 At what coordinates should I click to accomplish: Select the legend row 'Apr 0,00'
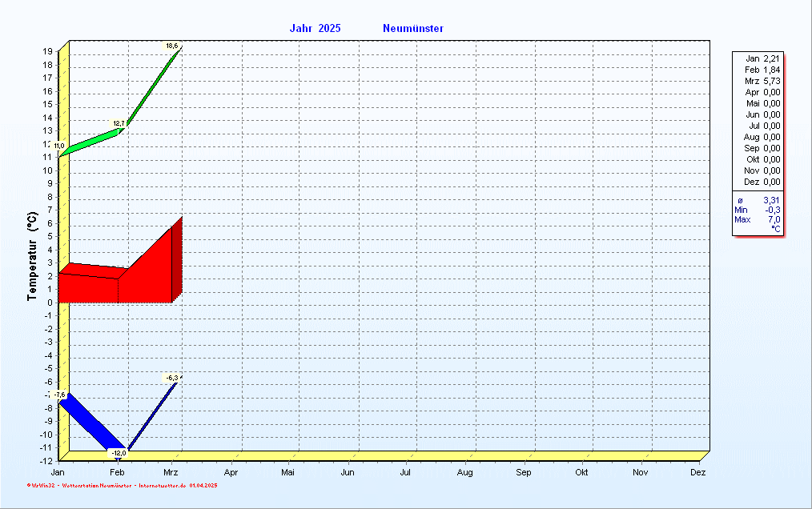tap(762, 92)
